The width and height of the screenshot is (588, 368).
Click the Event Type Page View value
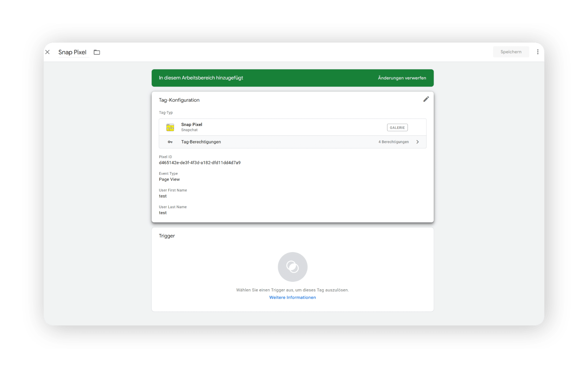coord(169,179)
